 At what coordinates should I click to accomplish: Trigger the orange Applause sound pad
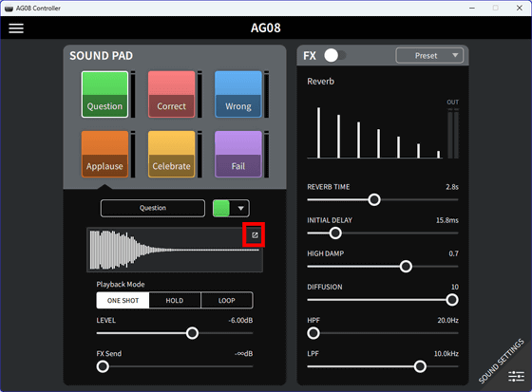click(x=104, y=155)
